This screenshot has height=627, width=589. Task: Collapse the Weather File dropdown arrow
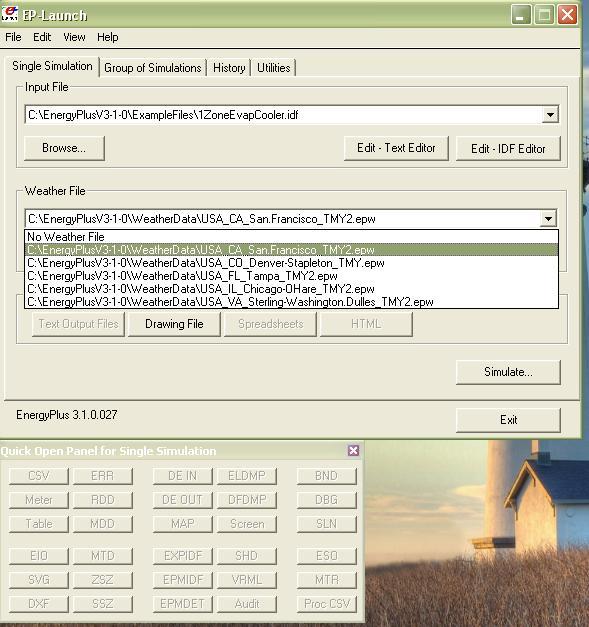point(548,219)
